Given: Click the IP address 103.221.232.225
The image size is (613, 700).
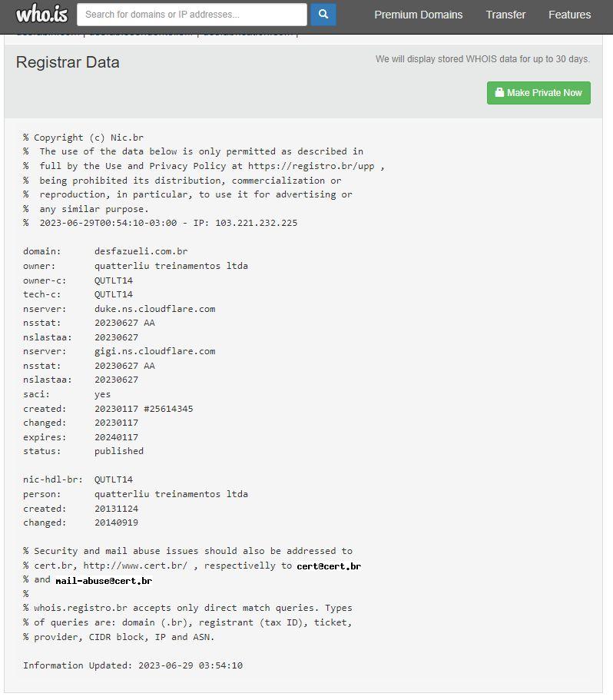Looking at the screenshot, I should [253, 223].
